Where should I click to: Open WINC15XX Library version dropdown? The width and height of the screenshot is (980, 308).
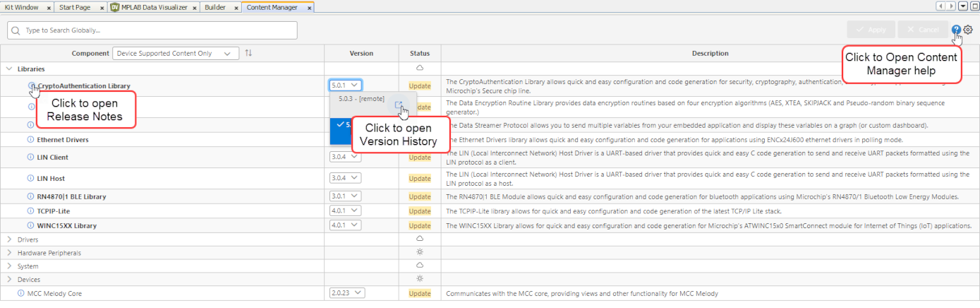point(346,226)
